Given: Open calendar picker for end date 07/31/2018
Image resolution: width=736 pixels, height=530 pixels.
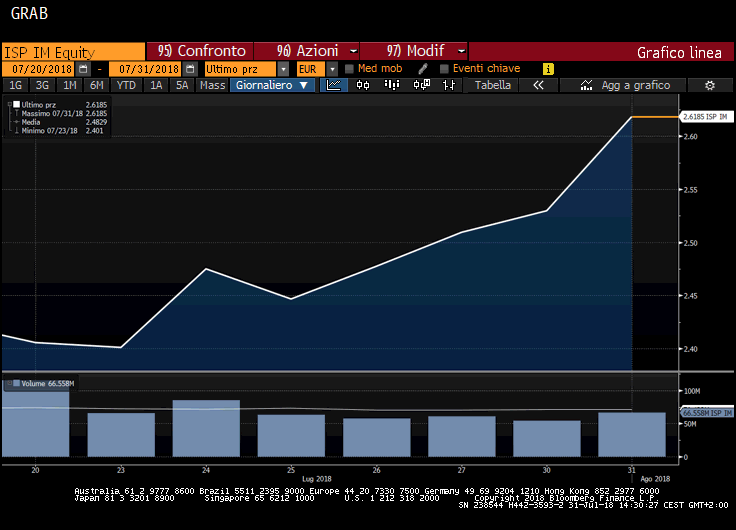Looking at the screenshot, I should click(x=189, y=69).
